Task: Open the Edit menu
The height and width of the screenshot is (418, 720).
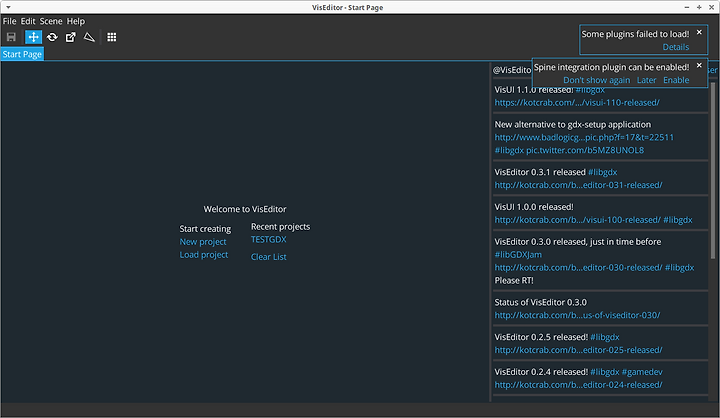Action: [x=28, y=21]
